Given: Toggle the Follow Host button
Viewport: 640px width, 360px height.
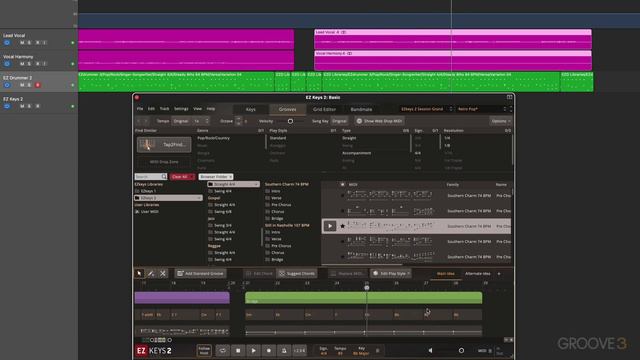Looking at the screenshot, I should tap(204, 350).
